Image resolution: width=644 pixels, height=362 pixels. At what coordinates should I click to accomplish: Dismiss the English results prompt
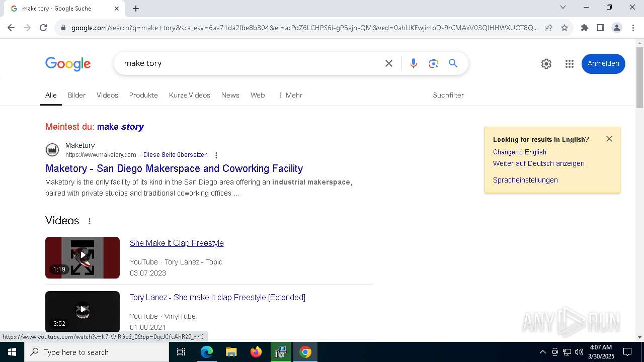pos(609,139)
